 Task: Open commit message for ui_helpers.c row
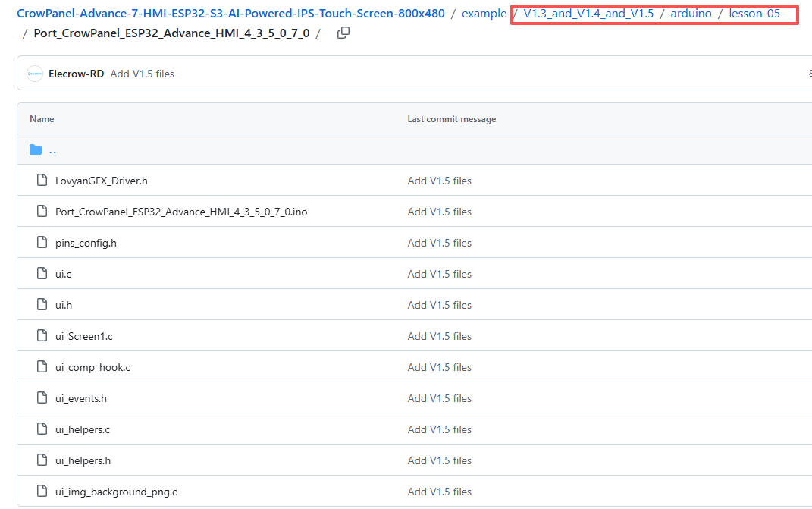tap(439, 429)
